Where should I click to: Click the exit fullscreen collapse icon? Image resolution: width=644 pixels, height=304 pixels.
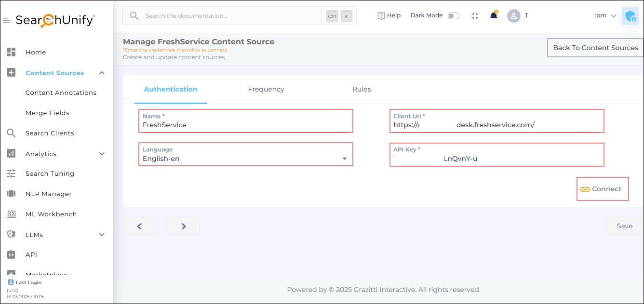[x=475, y=16]
